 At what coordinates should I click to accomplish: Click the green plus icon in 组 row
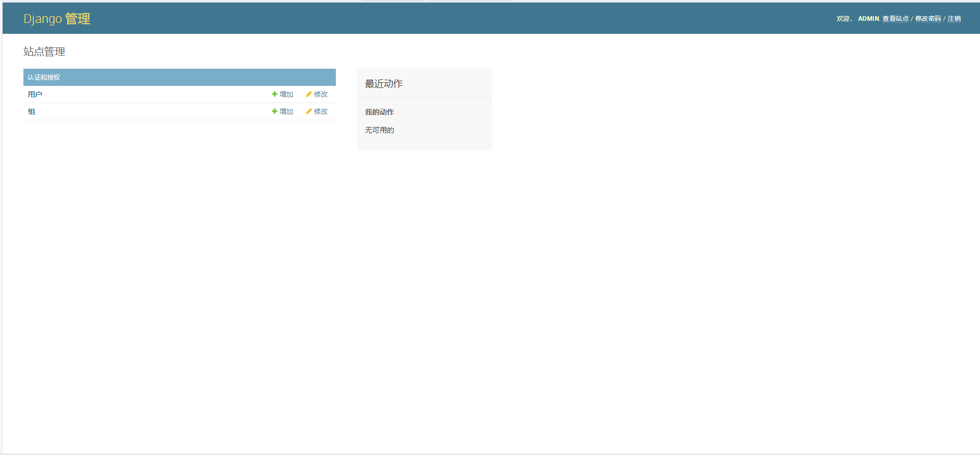274,111
